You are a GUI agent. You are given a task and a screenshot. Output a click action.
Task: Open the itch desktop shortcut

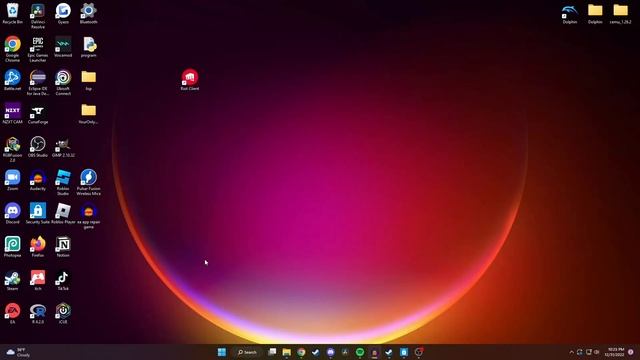pyautogui.click(x=38, y=280)
